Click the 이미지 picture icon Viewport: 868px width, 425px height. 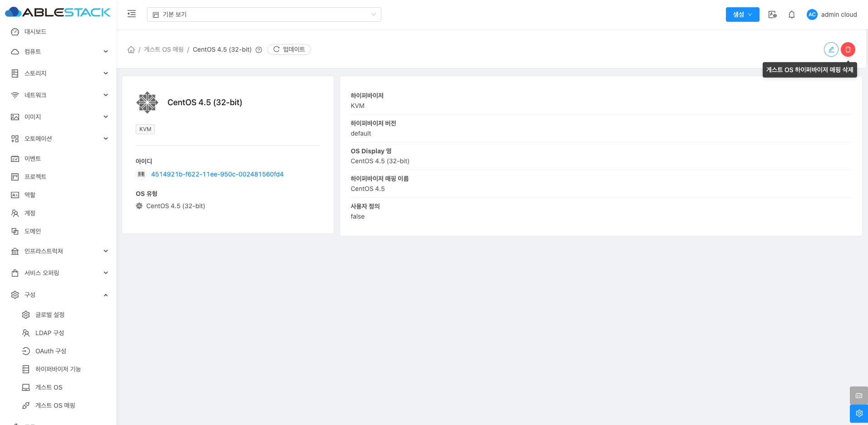coord(15,117)
